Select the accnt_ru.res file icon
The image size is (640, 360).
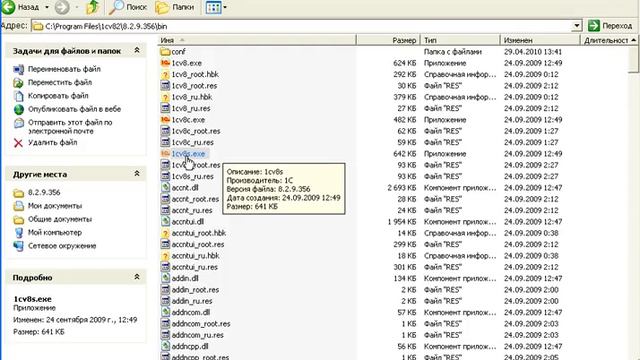[165, 211]
